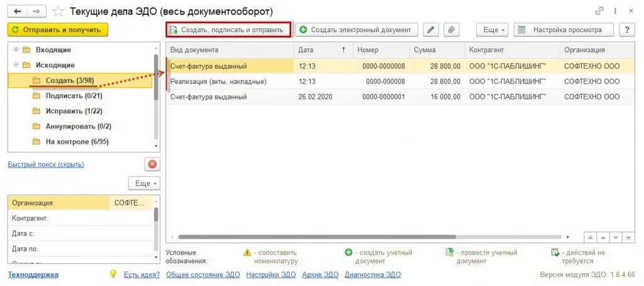Image resolution: width=644 pixels, height=286 pixels.
Task: Open the Архив ЭДО link
Action: (x=320, y=275)
